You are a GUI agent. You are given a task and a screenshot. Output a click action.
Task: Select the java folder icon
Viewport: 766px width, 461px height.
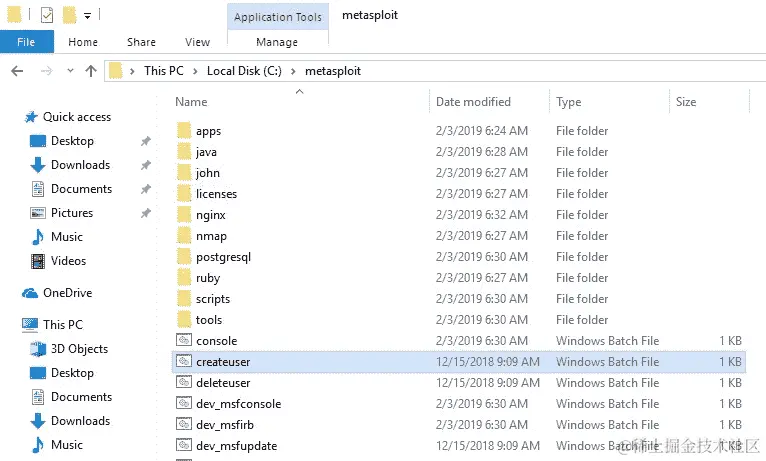coord(184,151)
